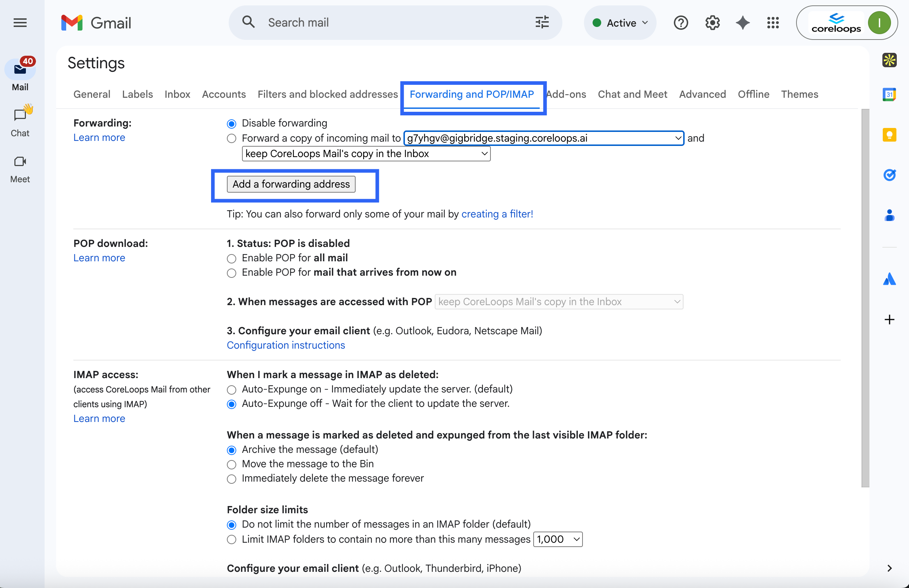Open Learn more under Forwarding
The height and width of the screenshot is (588, 909).
pos(99,138)
